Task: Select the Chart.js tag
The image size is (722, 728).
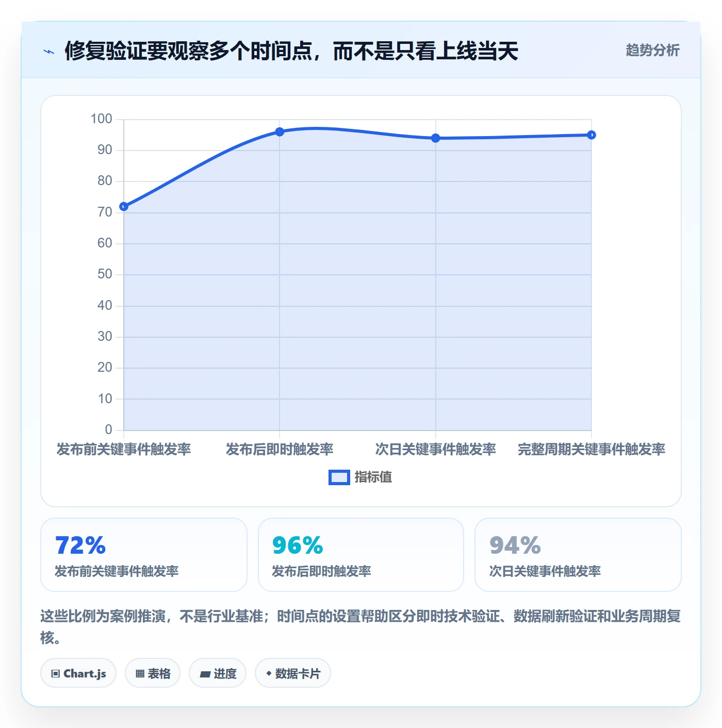Action: (x=78, y=673)
